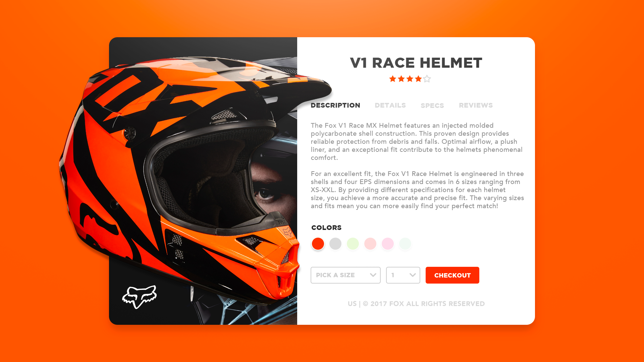
Task: Click the third rating star
Action: click(x=410, y=79)
